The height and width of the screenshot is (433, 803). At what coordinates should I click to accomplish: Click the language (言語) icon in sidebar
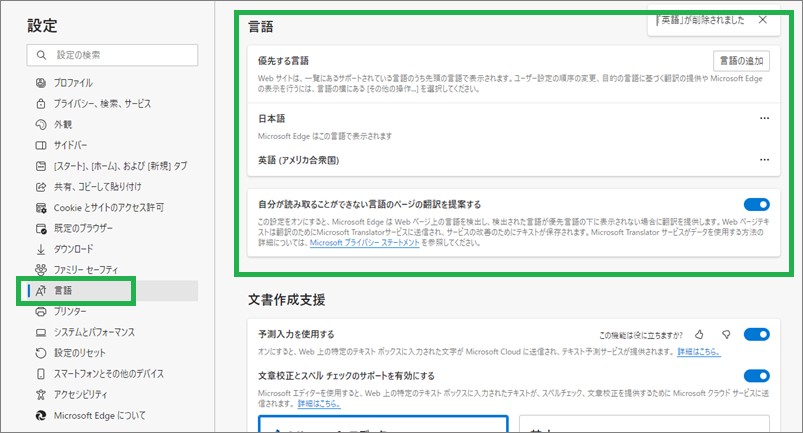click(x=41, y=291)
